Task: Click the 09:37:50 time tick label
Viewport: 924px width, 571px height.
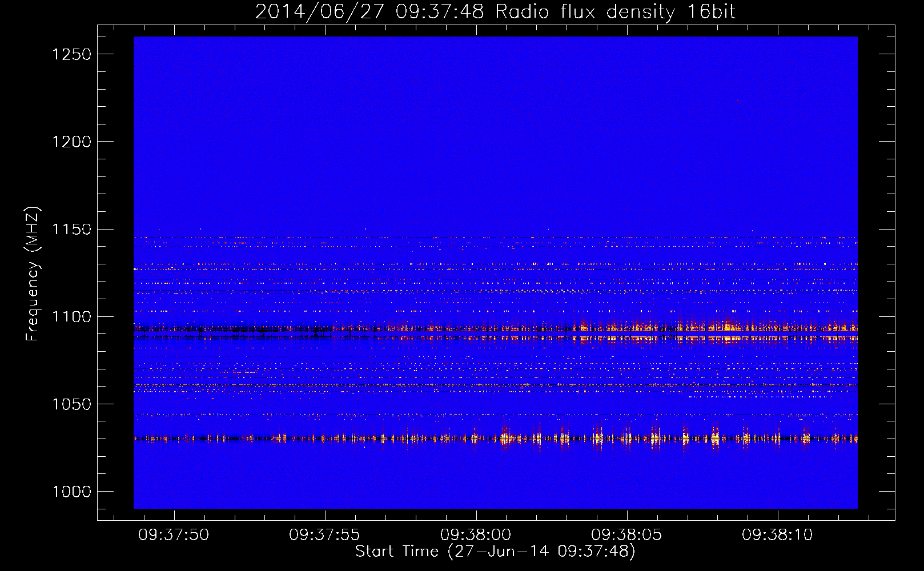Action: click(174, 535)
